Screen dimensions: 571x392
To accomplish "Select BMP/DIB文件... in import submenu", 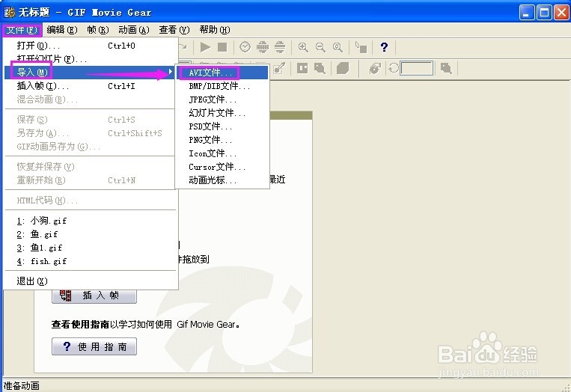I will [222, 86].
